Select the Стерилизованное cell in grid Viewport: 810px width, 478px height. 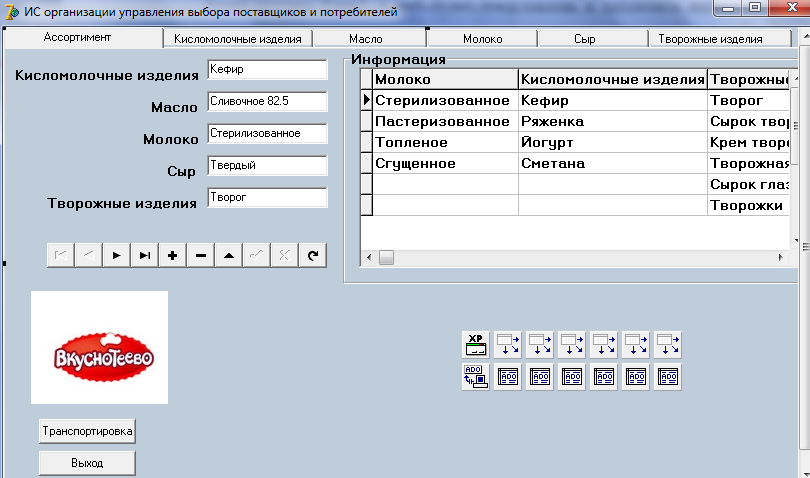click(x=445, y=100)
